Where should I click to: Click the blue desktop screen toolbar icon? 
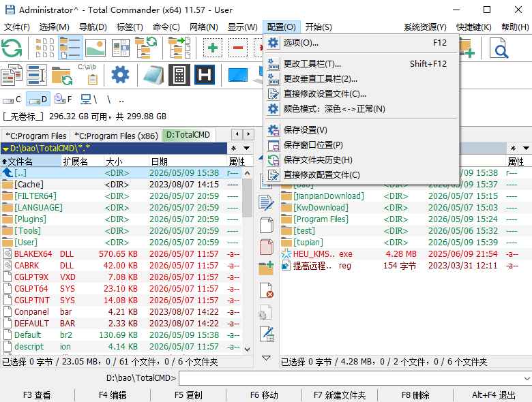[238, 75]
